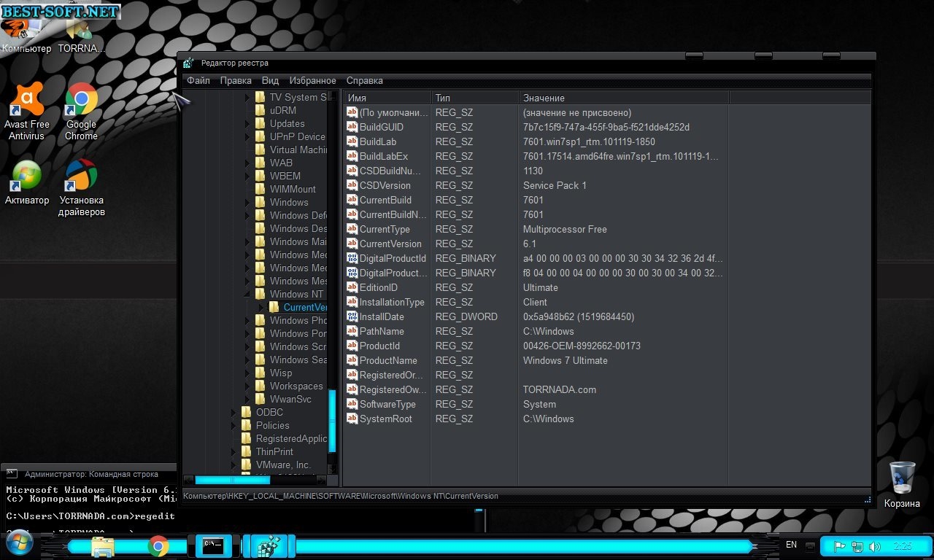The width and height of the screenshot is (934, 560).
Task: Click the tree pane horizontal scrollbar
Action: point(232,480)
